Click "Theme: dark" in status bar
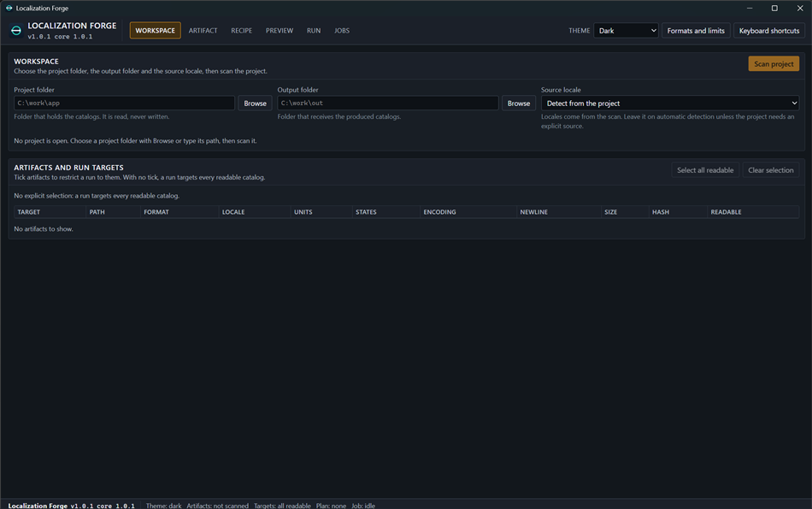 click(163, 506)
